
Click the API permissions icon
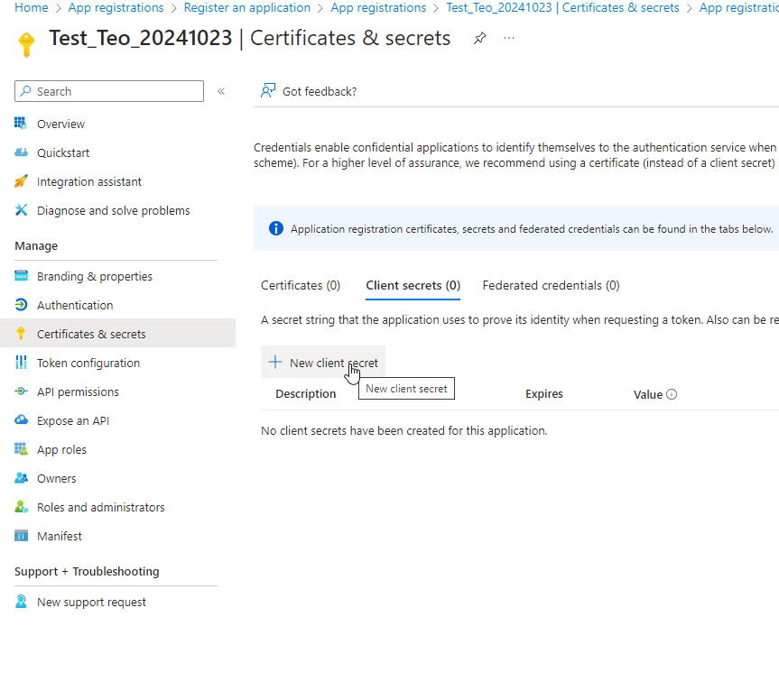point(21,391)
